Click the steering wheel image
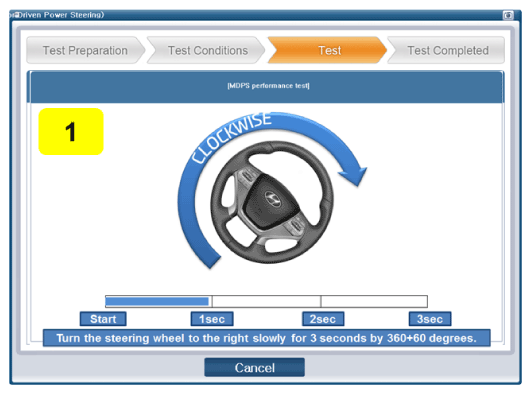The width and height of the screenshot is (531, 394). tap(272, 202)
